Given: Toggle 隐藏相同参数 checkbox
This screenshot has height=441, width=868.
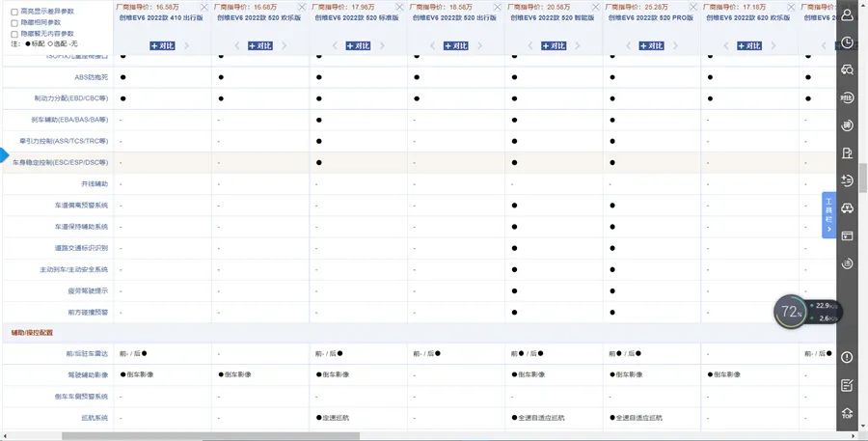Looking at the screenshot, I should (14, 22).
